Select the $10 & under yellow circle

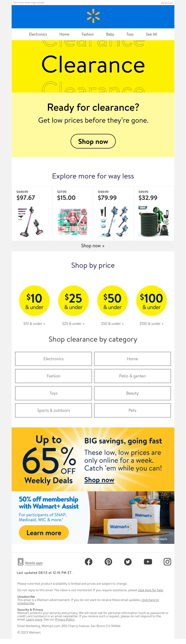[34, 301]
